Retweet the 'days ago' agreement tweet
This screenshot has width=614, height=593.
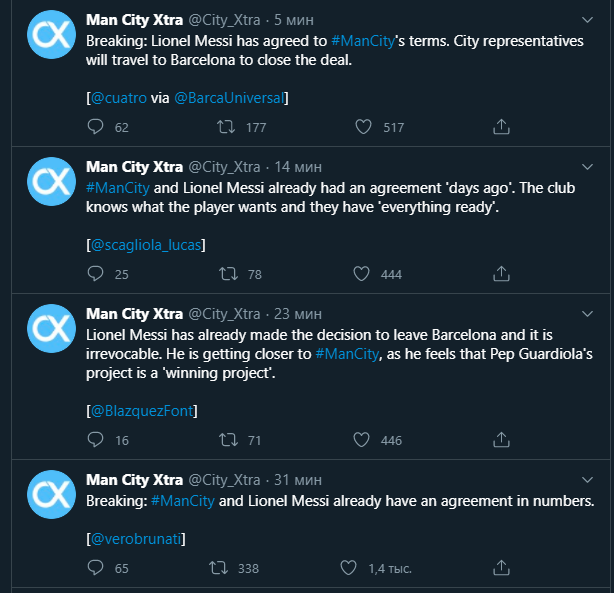pyautogui.click(x=227, y=274)
